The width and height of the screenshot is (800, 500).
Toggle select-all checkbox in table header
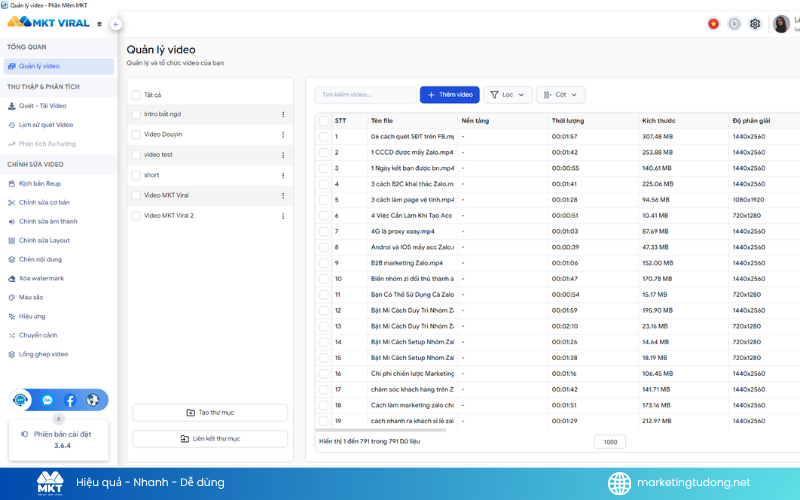323,121
